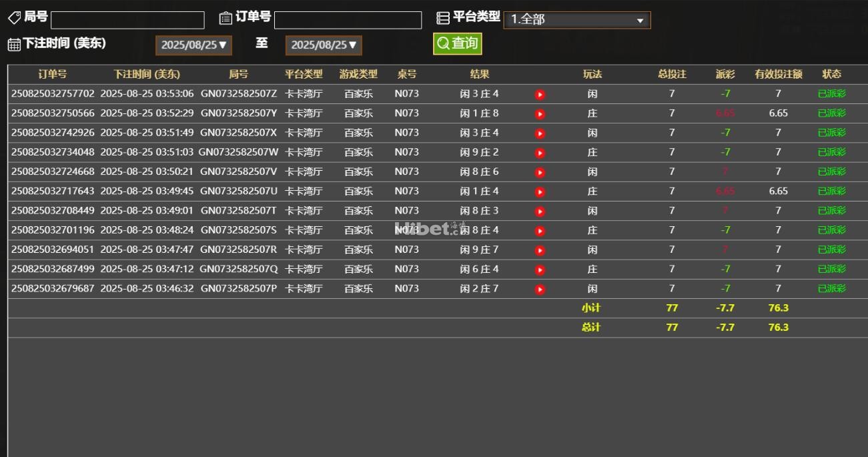Select order row 250825032679687

(x=53, y=289)
